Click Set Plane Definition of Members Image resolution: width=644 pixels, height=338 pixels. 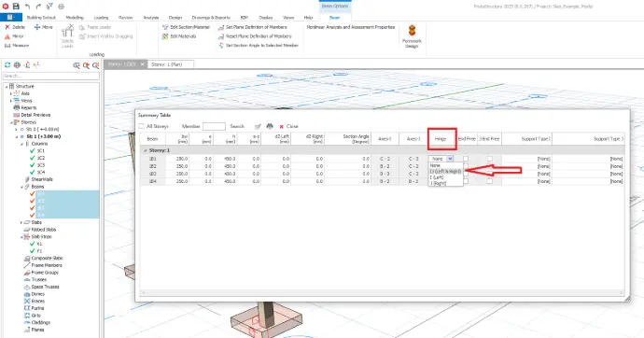(253, 27)
